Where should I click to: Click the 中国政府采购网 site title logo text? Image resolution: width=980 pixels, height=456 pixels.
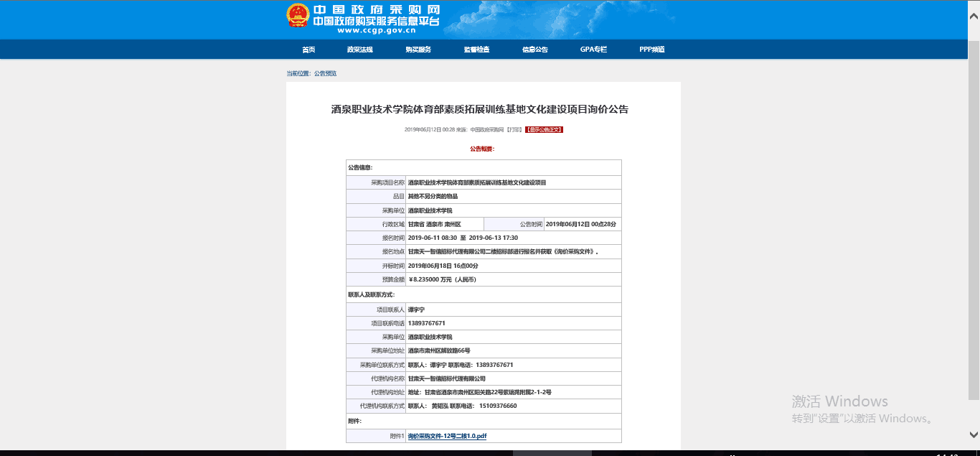[376, 10]
